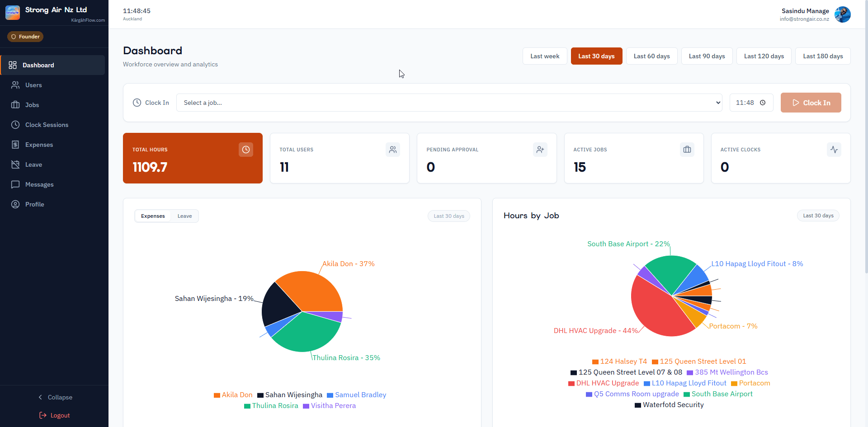868x427 pixels.
Task: Select the Last 60 days filter
Action: [651, 56]
